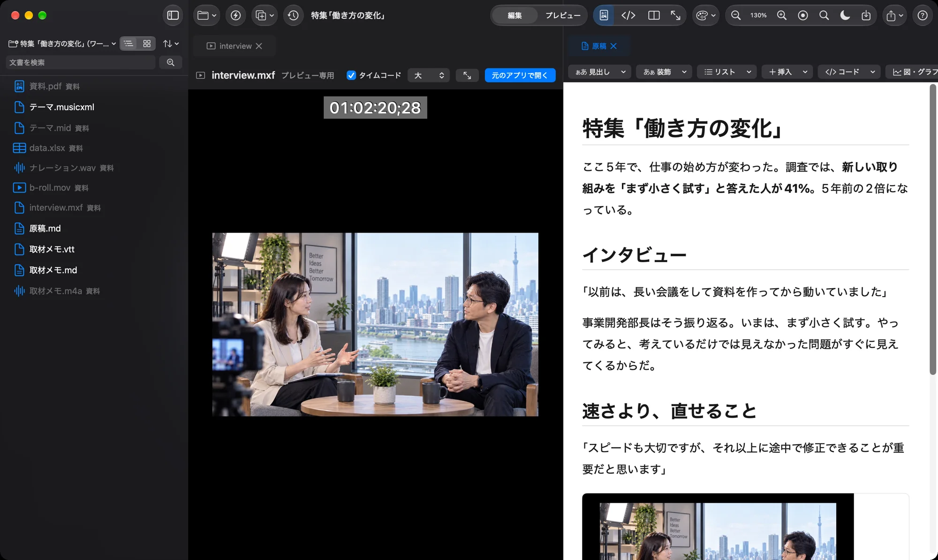Switch to source code view icon
This screenshot has width=938, height=560.
point(628,15)
